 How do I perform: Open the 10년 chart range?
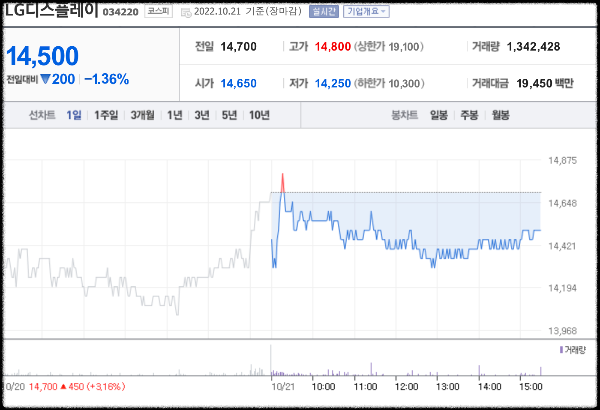click(259, 115)
